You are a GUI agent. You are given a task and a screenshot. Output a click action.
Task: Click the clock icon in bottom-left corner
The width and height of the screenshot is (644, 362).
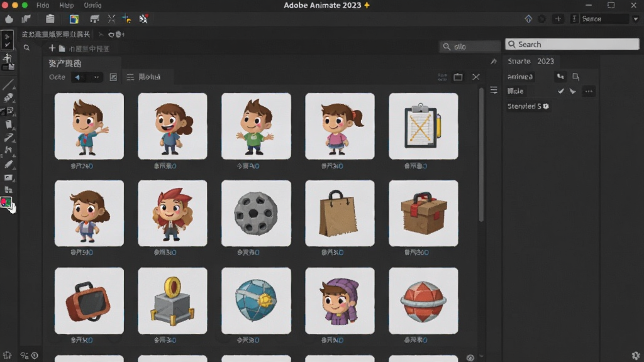click(x=35, y=356)
